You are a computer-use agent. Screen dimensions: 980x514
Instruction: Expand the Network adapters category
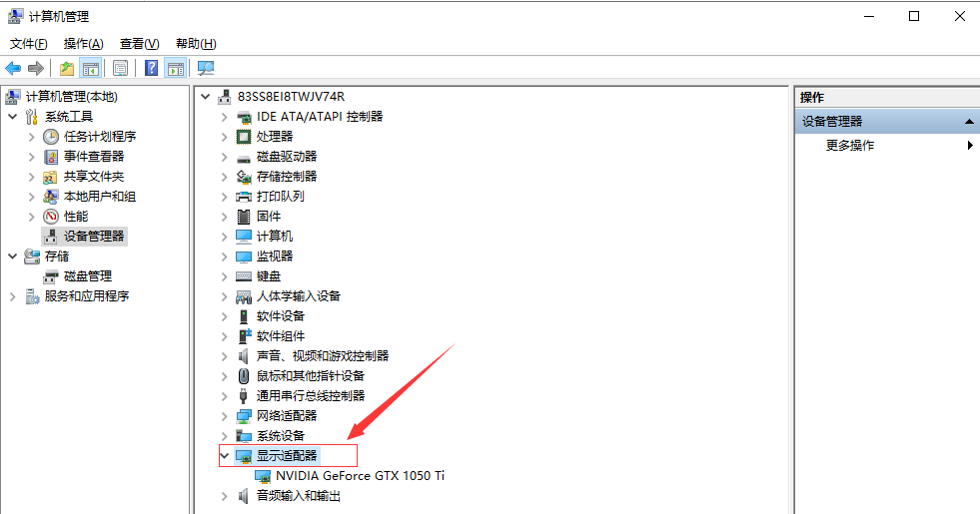pyautogui.click(x=224, y=416)
